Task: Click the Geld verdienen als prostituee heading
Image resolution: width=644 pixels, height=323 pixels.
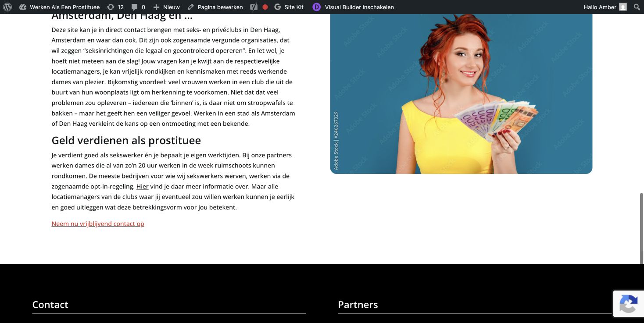Action: (126, 140)
